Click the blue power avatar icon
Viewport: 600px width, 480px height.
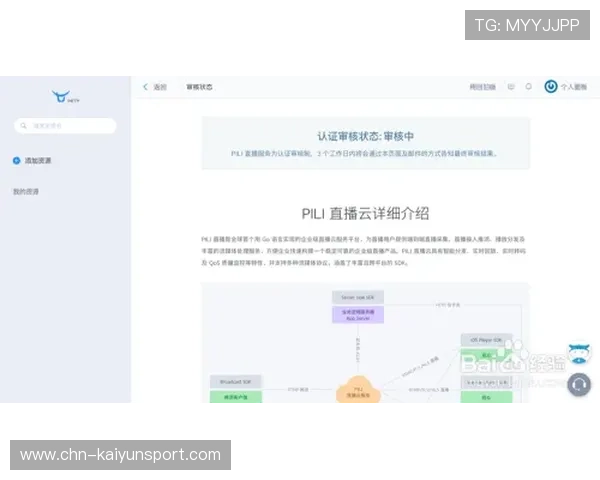[551, 87]
